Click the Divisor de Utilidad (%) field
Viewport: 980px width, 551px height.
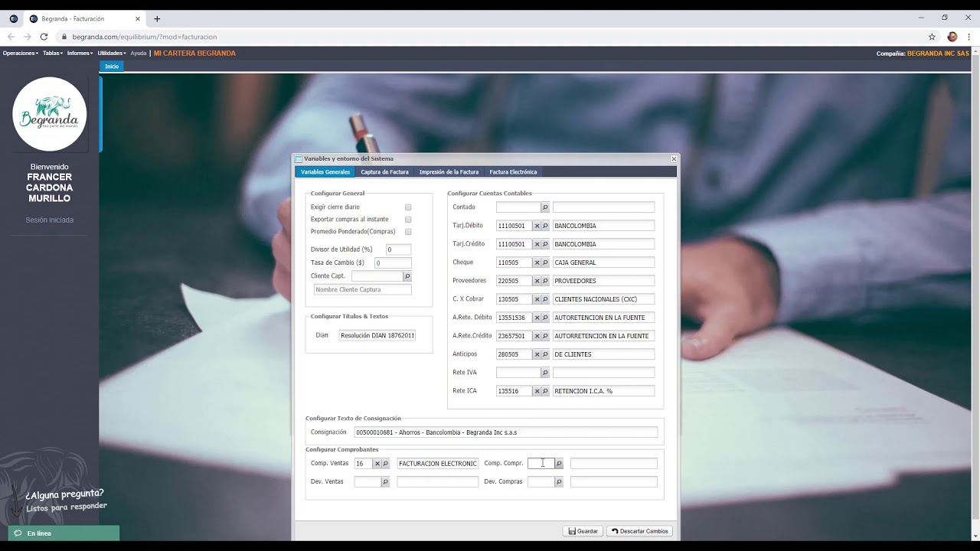pyautogui.click(x=398, y=249)
